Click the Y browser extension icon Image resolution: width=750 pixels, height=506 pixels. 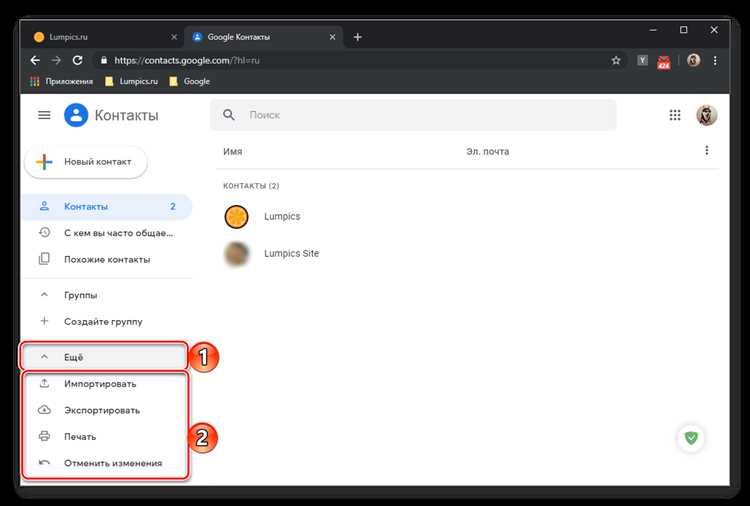point(642,60)
